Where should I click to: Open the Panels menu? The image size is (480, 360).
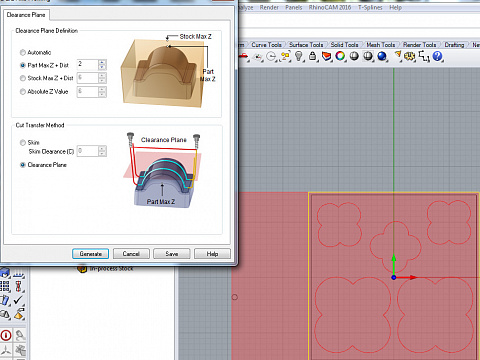tap(294, 7)
